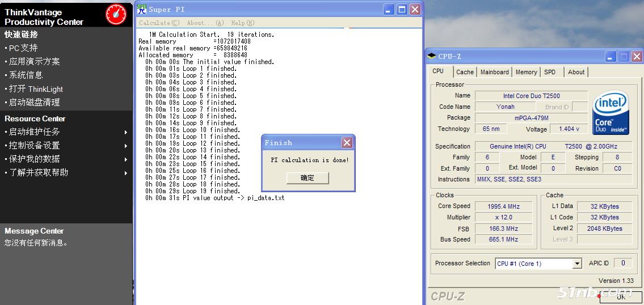Switch to the Cache tab in CPU-Z
The height and width of the screenshot is (305, 644).
[x=465, y=72]
